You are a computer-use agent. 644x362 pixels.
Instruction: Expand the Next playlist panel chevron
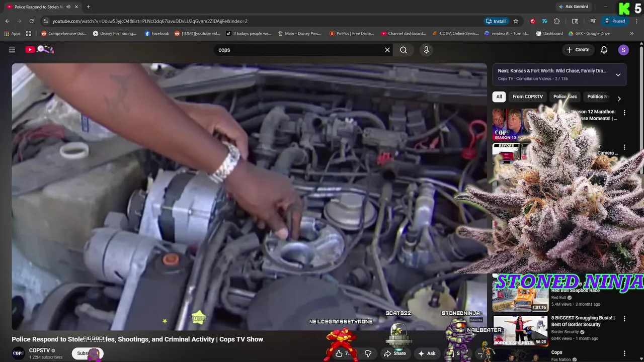(x=618, y=75)
